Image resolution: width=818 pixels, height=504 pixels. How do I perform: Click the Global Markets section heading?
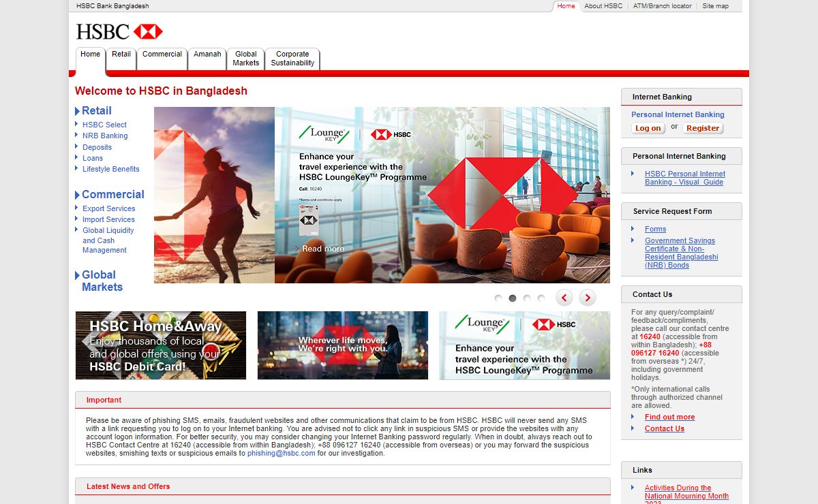(x=102, y=281)
